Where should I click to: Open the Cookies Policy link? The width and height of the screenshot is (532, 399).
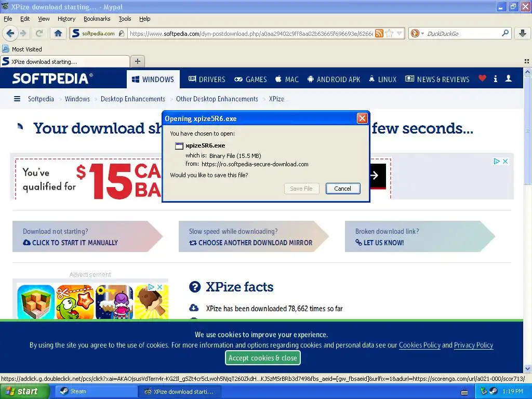pyautogui.click(x=420, y=345)
